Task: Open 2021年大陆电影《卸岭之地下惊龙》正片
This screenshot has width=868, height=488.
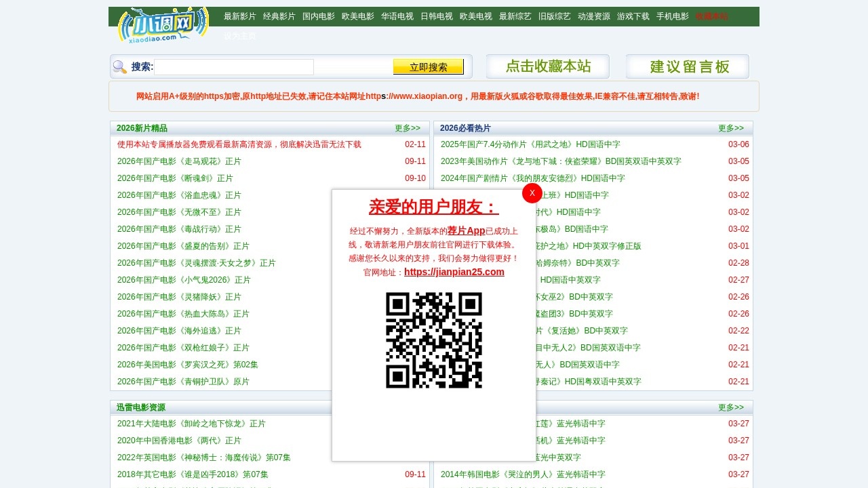Action: (191, 424)
